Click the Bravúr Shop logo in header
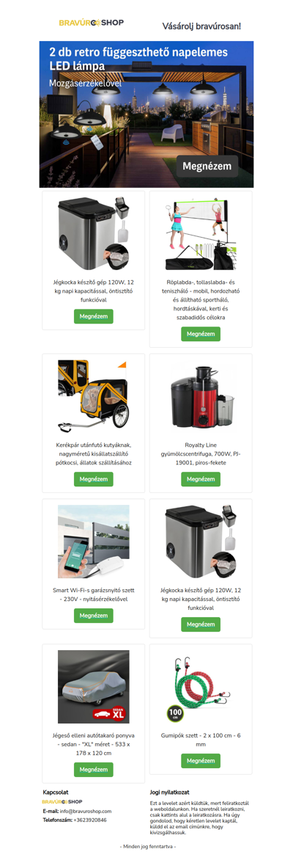The image size is (293, 868). click(92, 23)
